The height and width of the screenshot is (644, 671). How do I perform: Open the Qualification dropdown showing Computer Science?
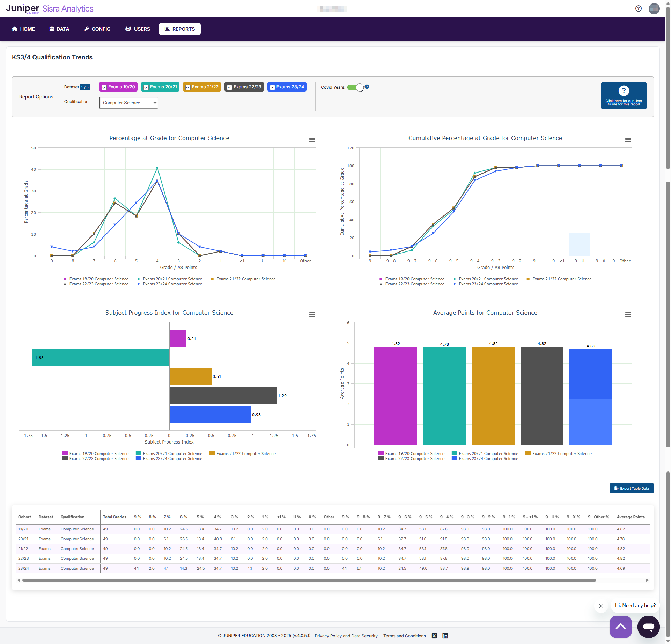(x=128, y=103)
